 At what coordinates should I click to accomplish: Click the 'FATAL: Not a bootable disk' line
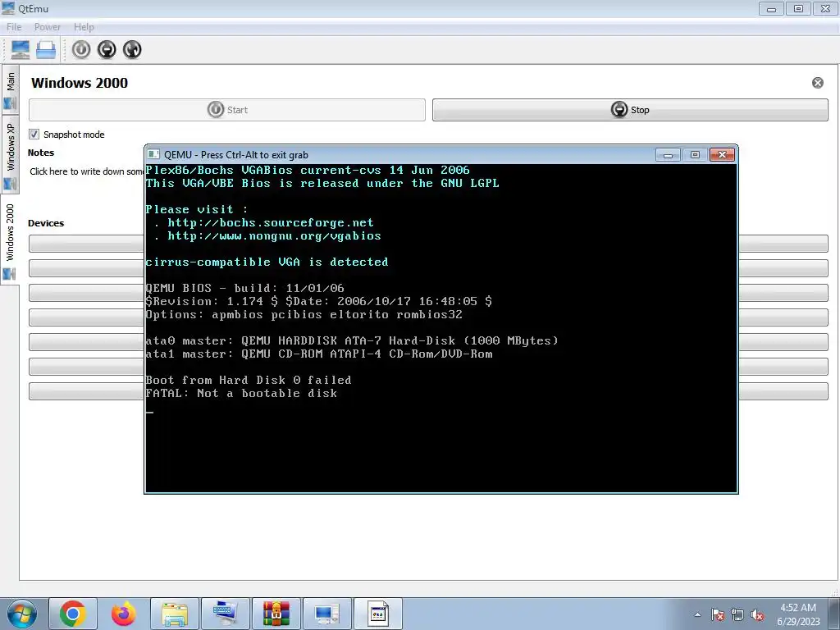[x=242, y=393]
